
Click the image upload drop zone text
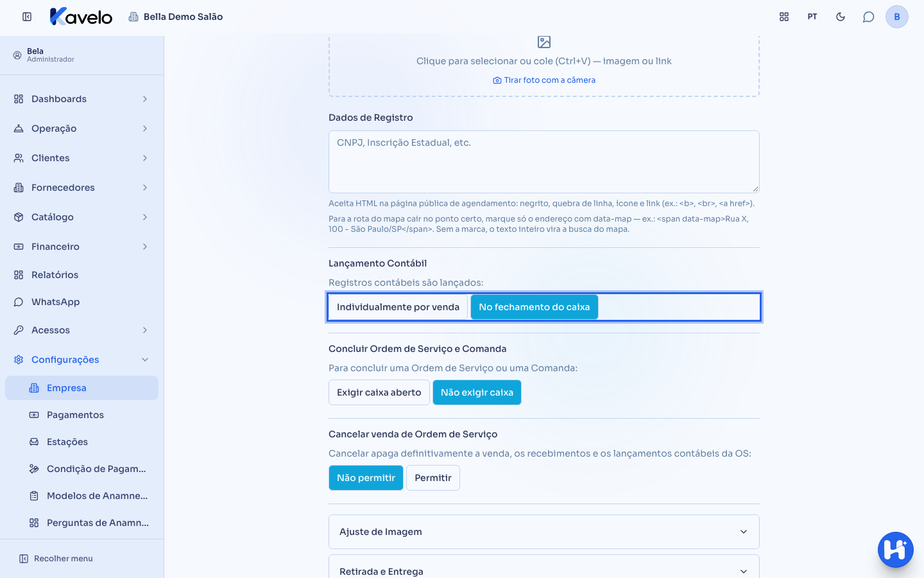click(x=544, y=61)
